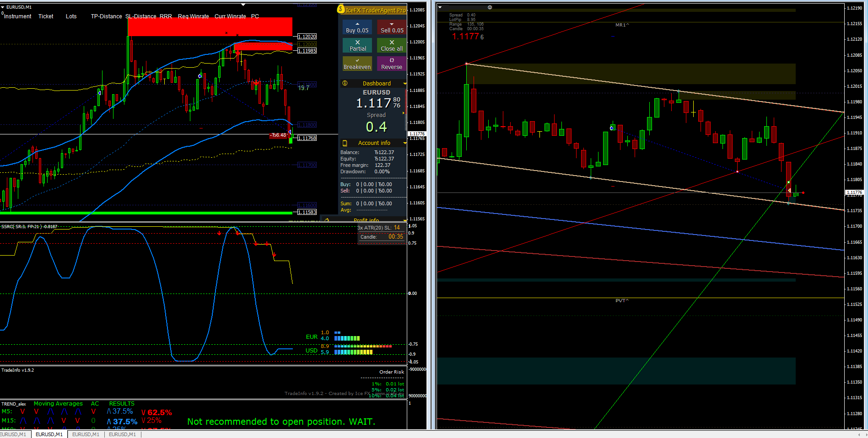The height and width of the screenshot is (438, 868).
Task: Click the EURUSD symbol name in dashboard
Action: 377,92
